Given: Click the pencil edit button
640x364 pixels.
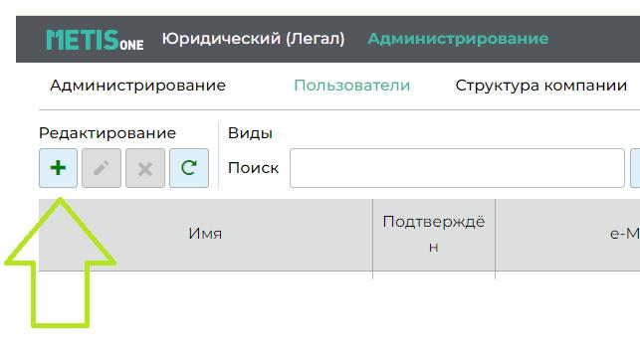Looking at the screenshot, I should click(102, 168).
